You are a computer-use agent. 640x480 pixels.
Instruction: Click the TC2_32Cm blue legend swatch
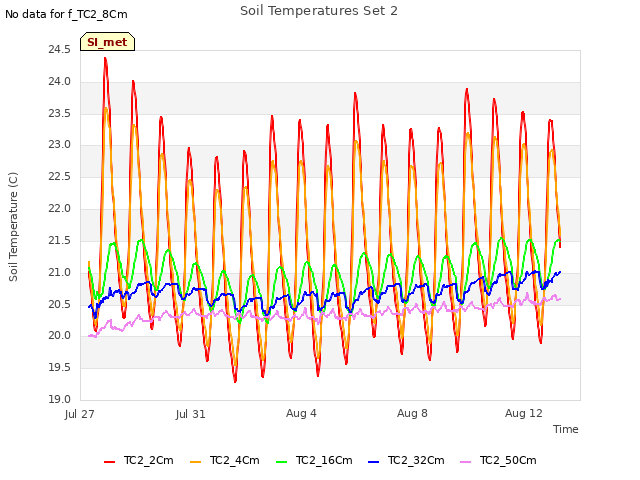click(373, 462)
